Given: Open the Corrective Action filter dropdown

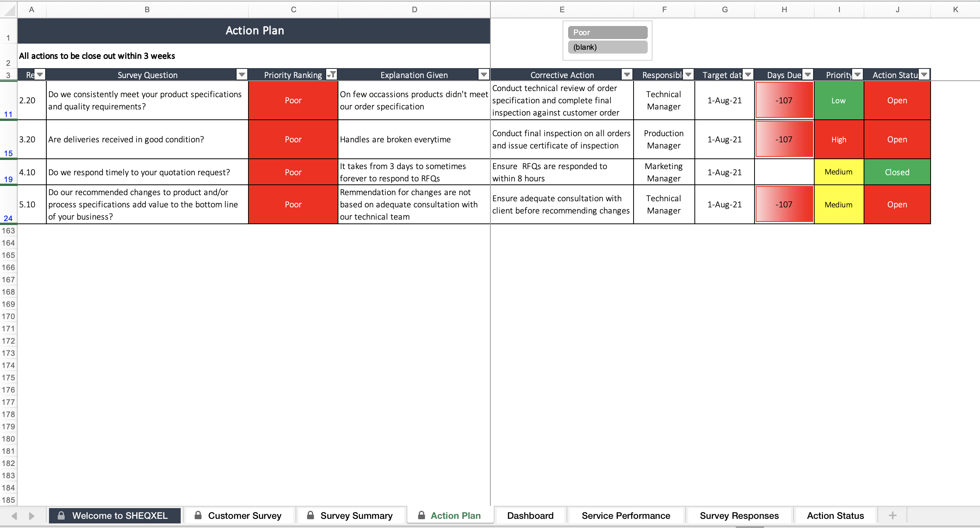Looking at the screenshot, I should click(x=627, y=75).
